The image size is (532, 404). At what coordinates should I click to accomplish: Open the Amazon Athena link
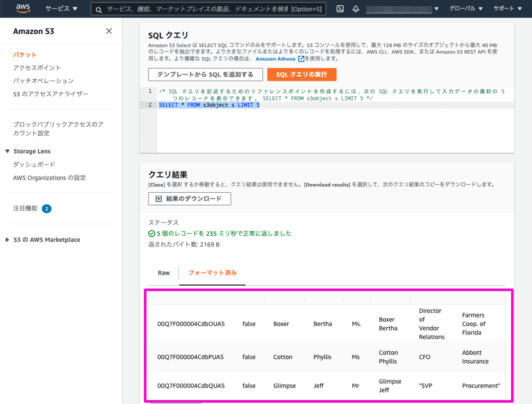coord(275,59)
